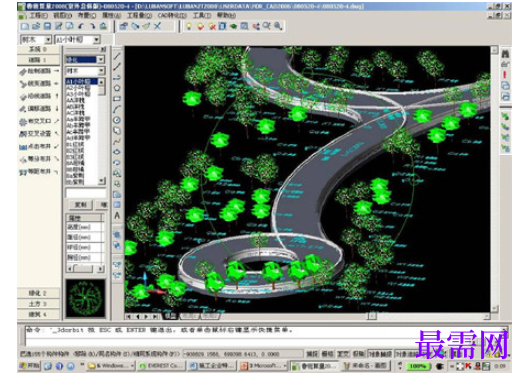
Task: Click the tree plan preview thumbnail
Action: pos(85,298)
